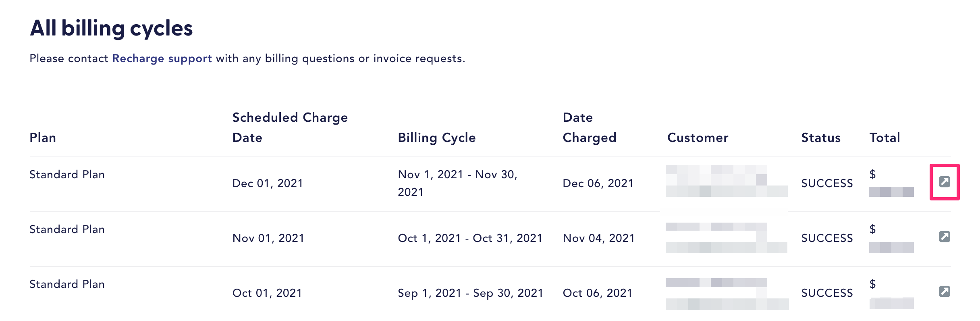
Task: Click SUCCESS status in the November row
Action: pos(827,238)
